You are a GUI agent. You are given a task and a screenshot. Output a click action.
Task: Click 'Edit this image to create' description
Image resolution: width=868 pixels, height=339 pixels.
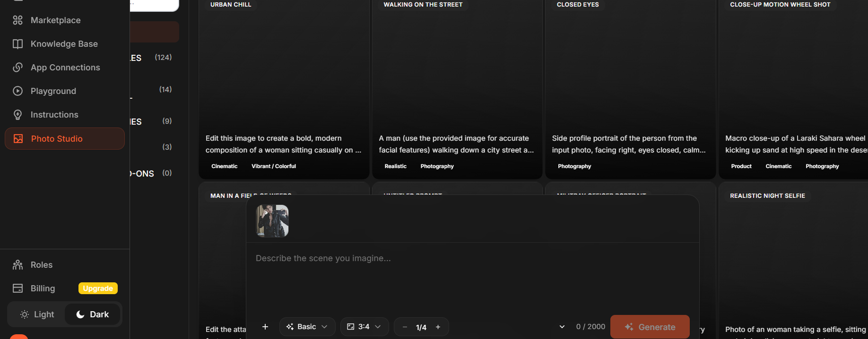(283, 144)
